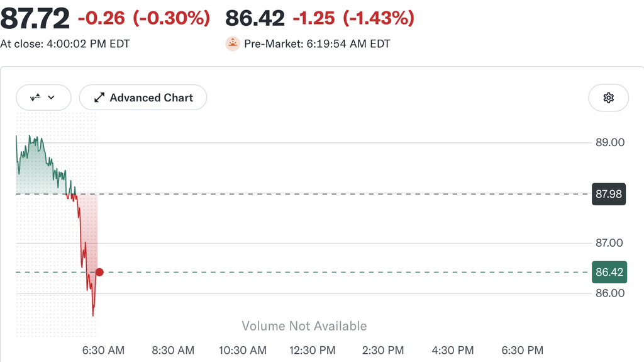This screenshot has height=362, width=644.
Task: Click the Volume Not Available text
Action: tap(304, 326)
